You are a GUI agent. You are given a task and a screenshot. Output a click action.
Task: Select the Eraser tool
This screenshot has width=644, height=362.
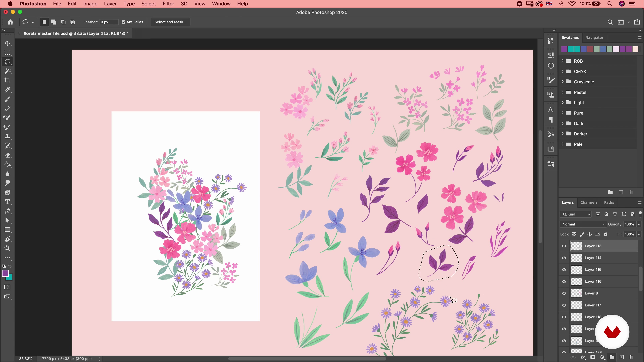coord(7,155)
